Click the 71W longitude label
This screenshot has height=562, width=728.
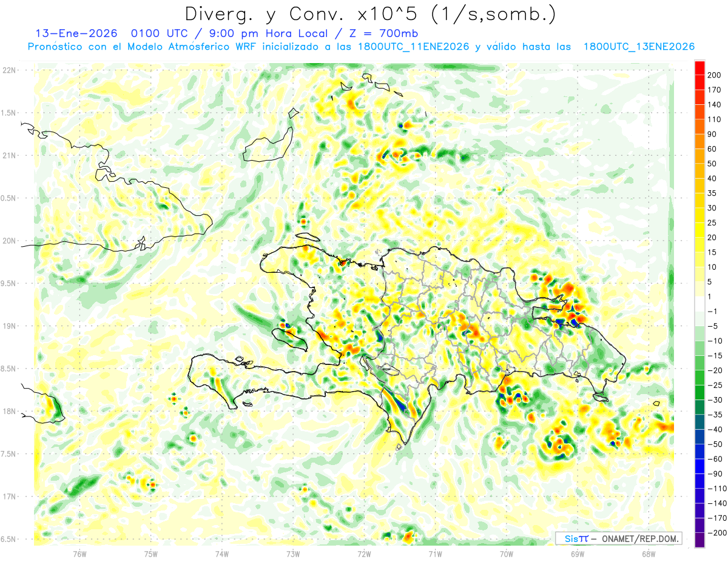435,554
